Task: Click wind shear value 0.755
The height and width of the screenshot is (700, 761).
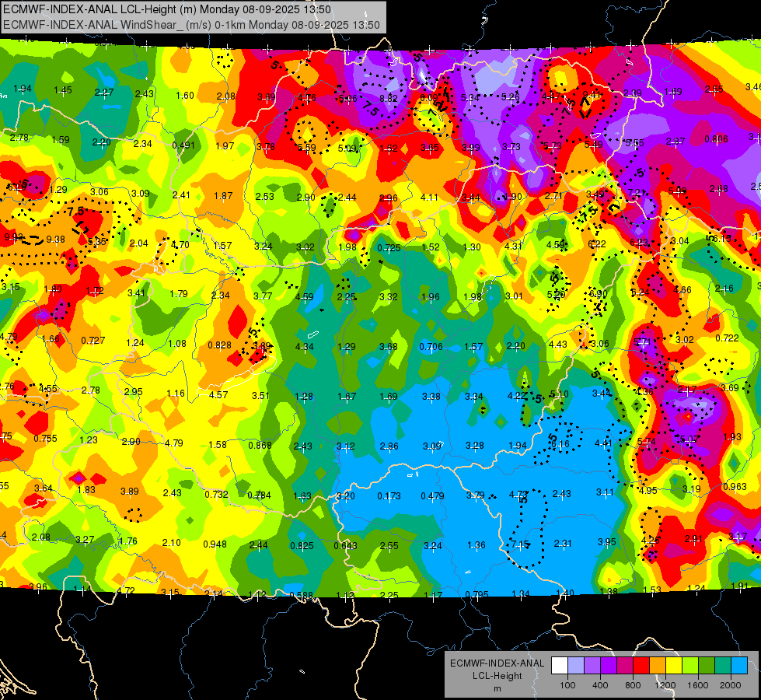Action: (x=45, y=439)
